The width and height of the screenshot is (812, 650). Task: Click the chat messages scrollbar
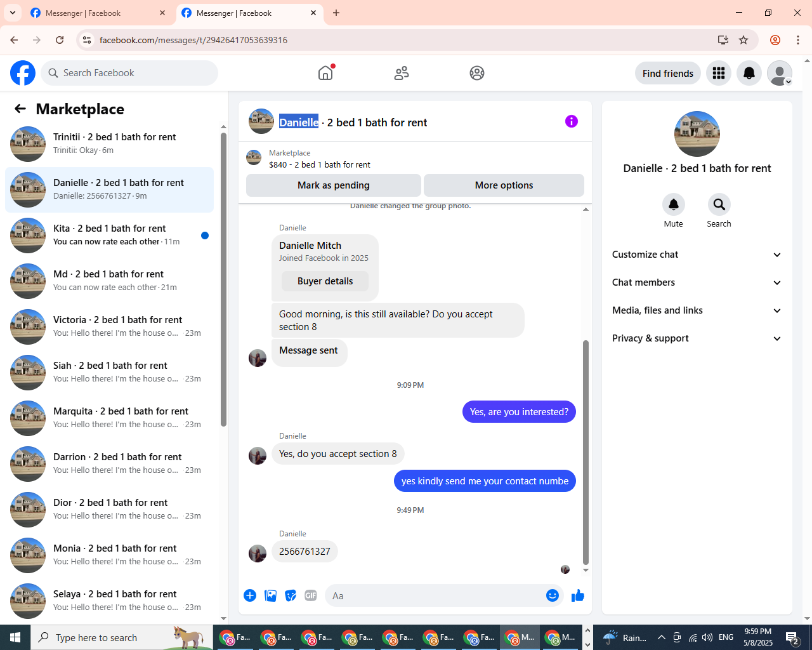(x=586, y=452)
